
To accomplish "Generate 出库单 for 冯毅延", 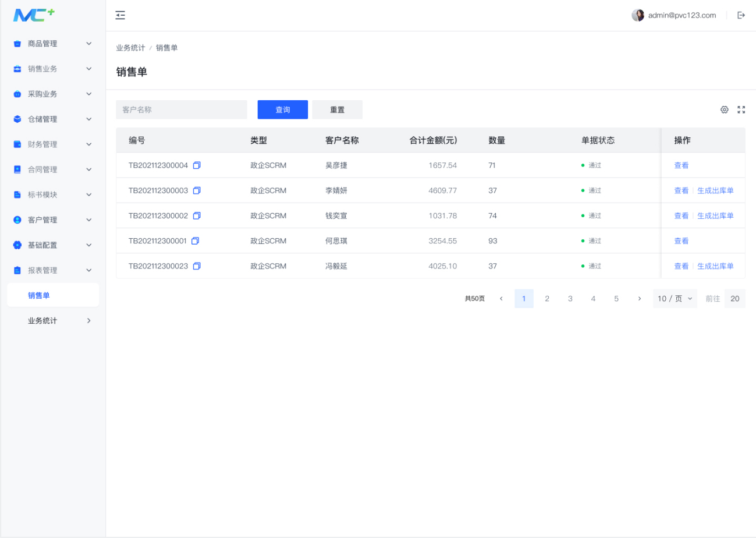I will click(x=715, y=266).
